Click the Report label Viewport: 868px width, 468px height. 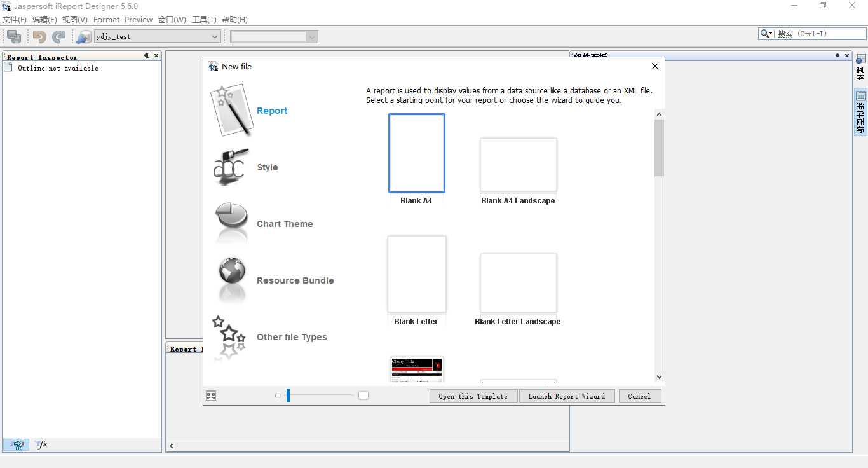(x=272, y=111)
